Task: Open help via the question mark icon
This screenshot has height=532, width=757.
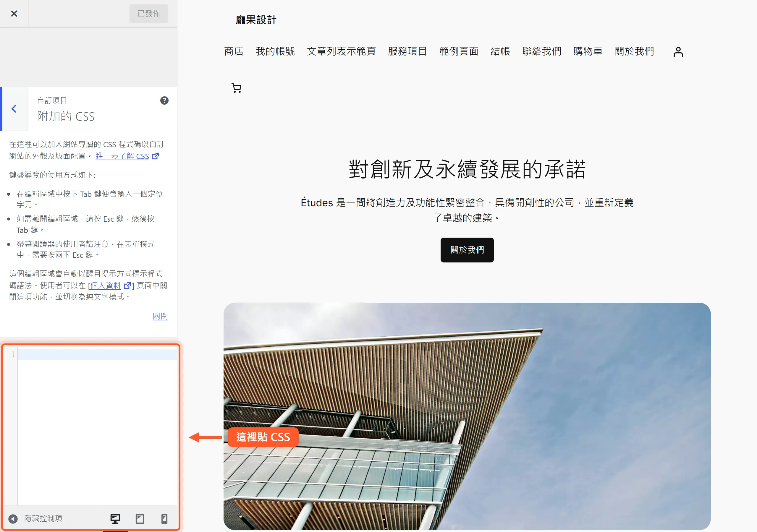Action: (x=164, y=100)
